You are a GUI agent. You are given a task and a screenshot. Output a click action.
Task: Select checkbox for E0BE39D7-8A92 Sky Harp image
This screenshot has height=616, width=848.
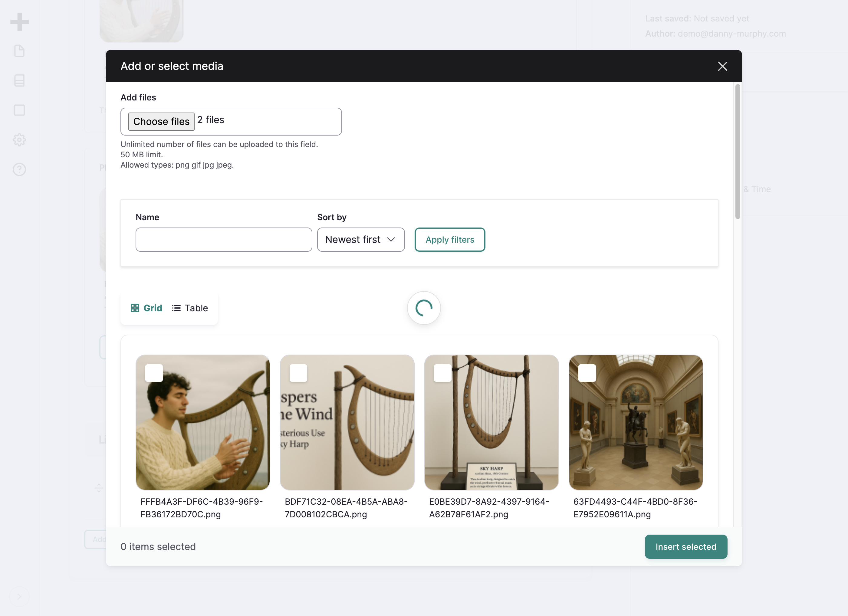tap(443, 373)
